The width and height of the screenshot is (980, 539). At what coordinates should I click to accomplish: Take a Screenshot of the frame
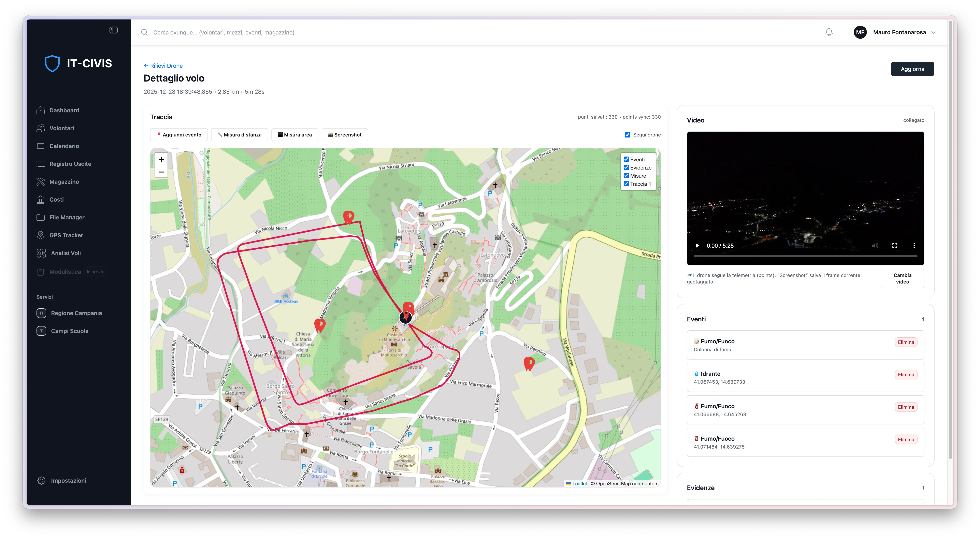[x=344, y=135]
